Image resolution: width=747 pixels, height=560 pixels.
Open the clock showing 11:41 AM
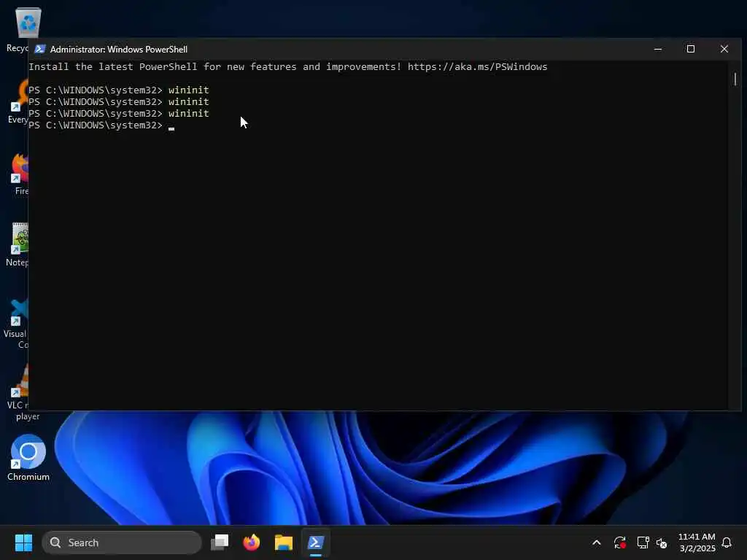(x=697, y=542)
